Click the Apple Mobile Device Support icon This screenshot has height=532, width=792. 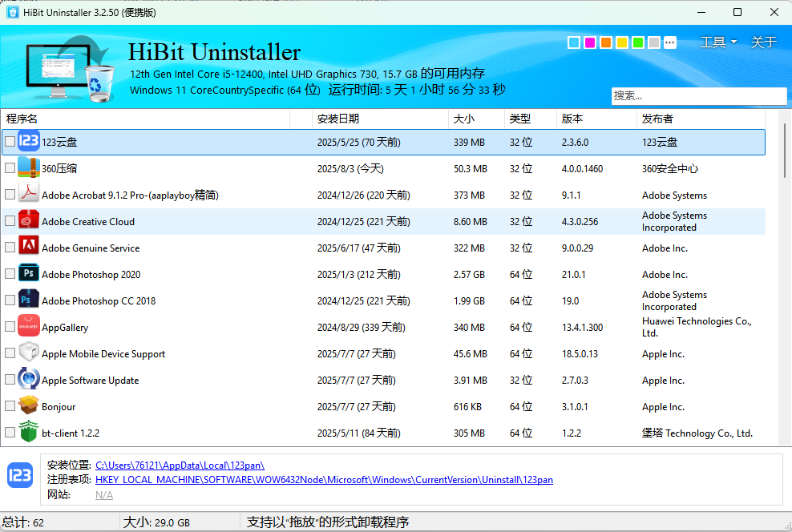coord(28,353)
